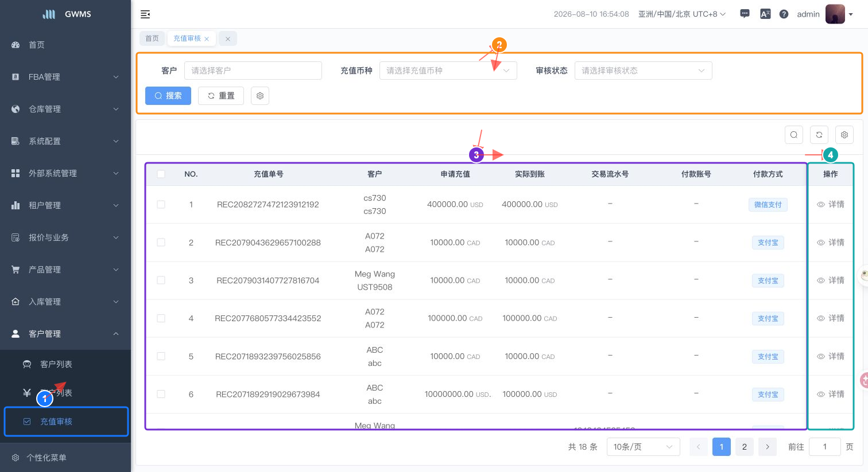Click order number REC2071892919029673984
This screenshot has height=472, width=868.
tap(268, 394)
